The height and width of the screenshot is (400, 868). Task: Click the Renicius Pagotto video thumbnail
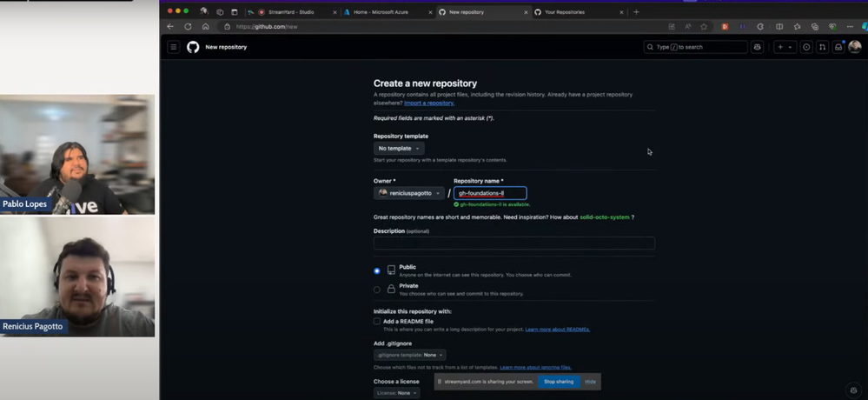[77, 277]
